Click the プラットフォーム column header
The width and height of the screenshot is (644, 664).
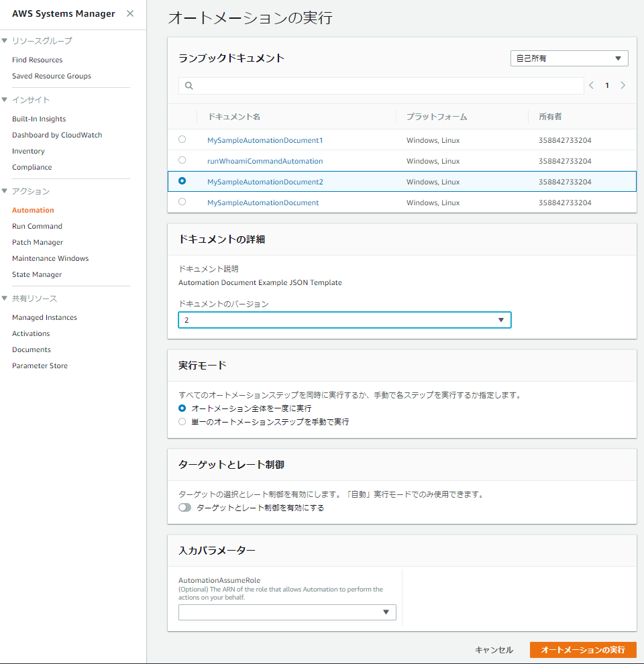tap(437, 117)
